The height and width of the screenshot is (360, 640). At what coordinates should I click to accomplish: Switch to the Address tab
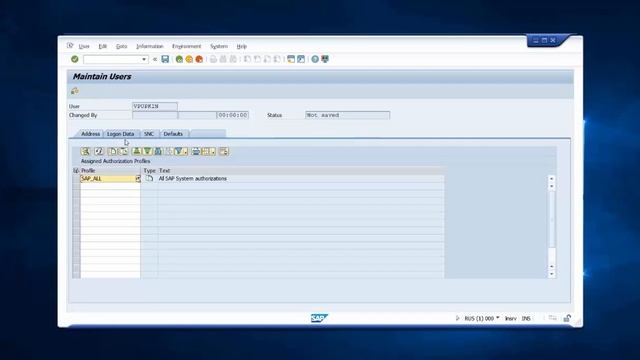click(x=90, y=134)
